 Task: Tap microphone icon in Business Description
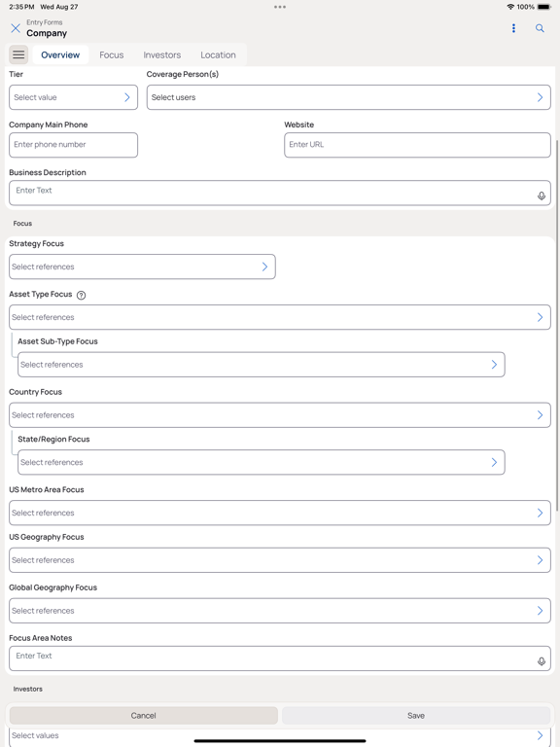[x=542, y=196]
